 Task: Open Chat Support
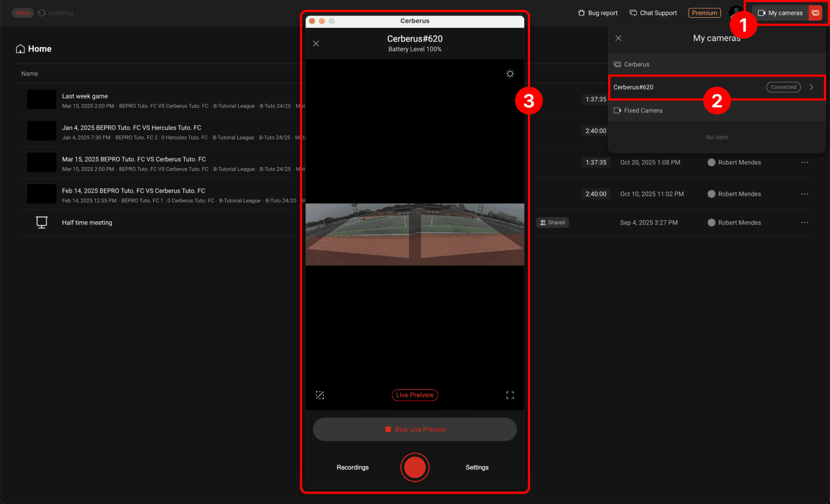[x=653, y=13]
